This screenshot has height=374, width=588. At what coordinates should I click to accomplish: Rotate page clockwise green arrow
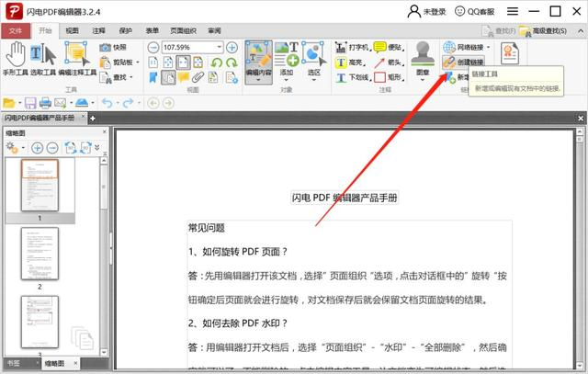[232, 62]
